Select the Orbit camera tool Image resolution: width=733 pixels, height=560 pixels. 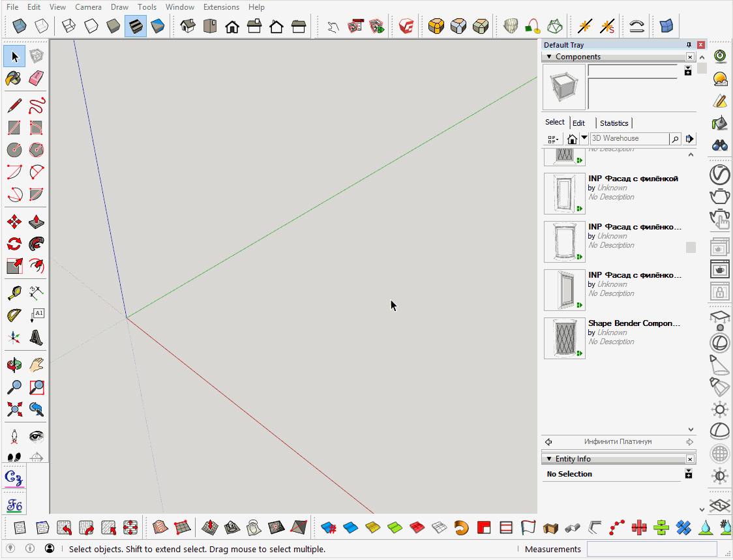(14, 364)
